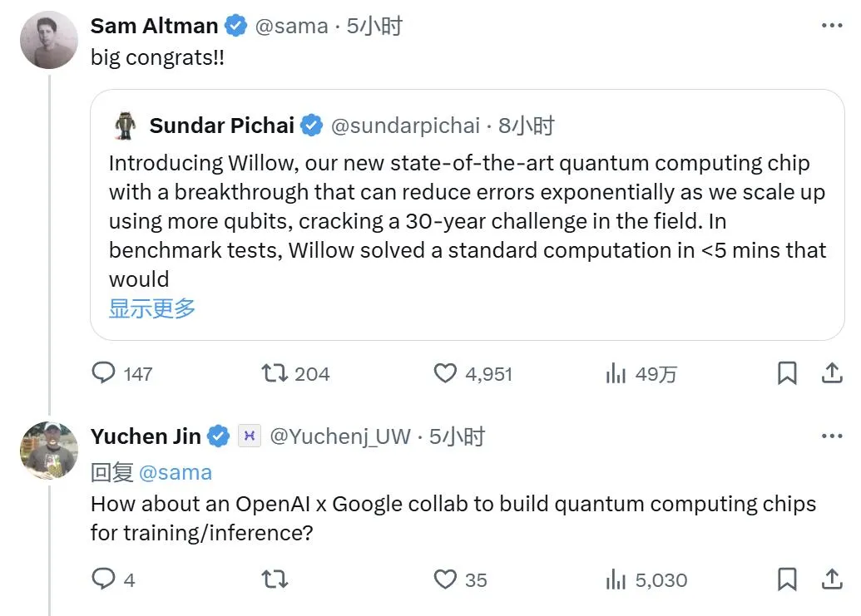Open the @sama mention link in reply
Screen dimensions: 861x616
[x=176, y=472]
